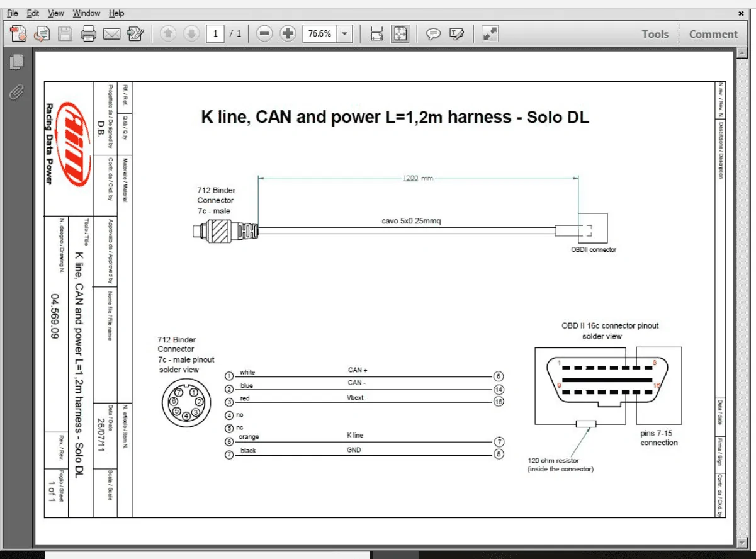Click the sign/edit document icon
756x559 pixels.
[x=135, y=33]
